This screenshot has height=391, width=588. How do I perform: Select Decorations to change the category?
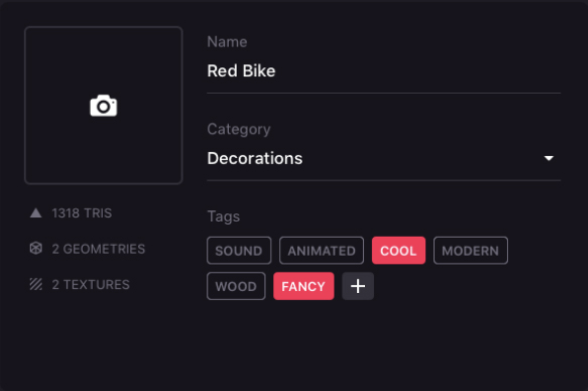click(x=255, y=158)
